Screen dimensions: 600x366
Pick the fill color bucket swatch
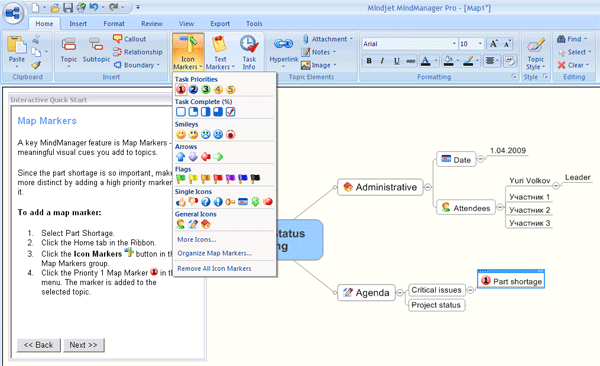448,60
